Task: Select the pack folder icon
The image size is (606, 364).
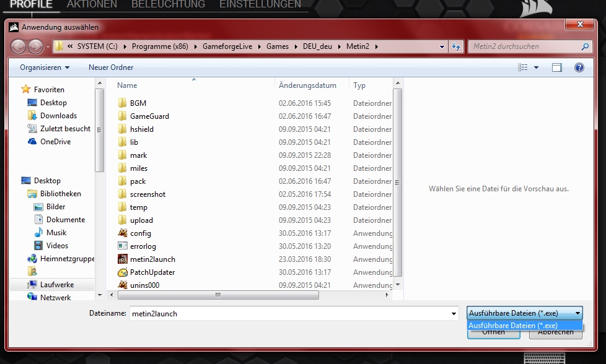Action: point(122,181)
